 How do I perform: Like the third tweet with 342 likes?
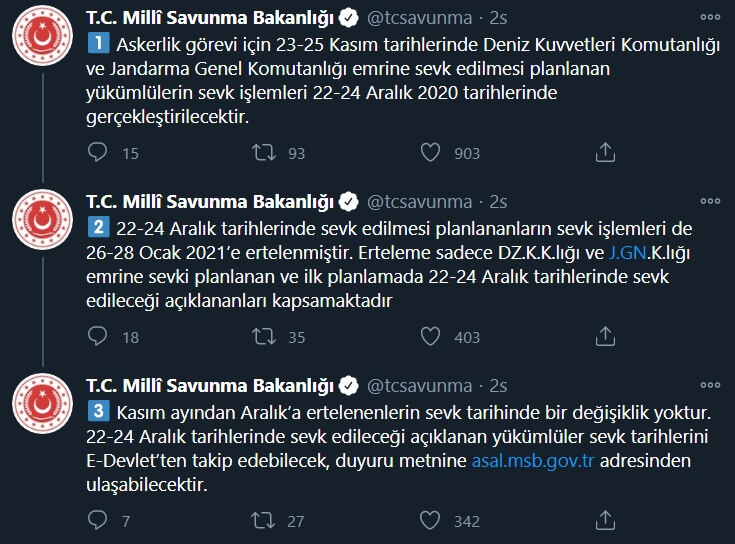click(431, 520)
